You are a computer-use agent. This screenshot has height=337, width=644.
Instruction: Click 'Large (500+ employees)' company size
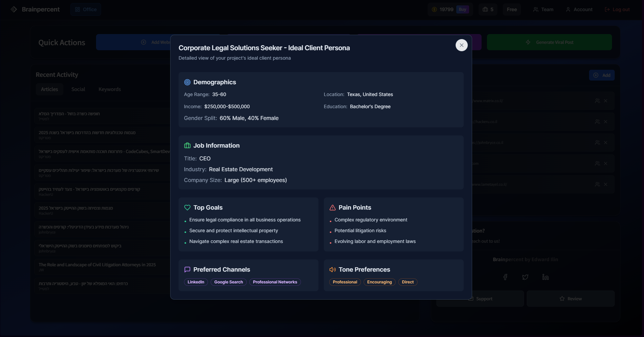[x=256, y=180]
